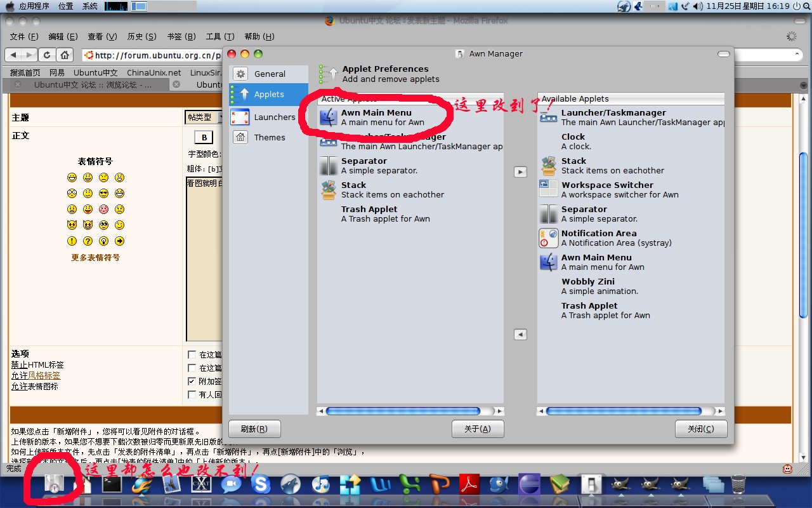812x508 pixels.
Task: Click the Awn Manager switch icon in dock
Action: [591, 485]
